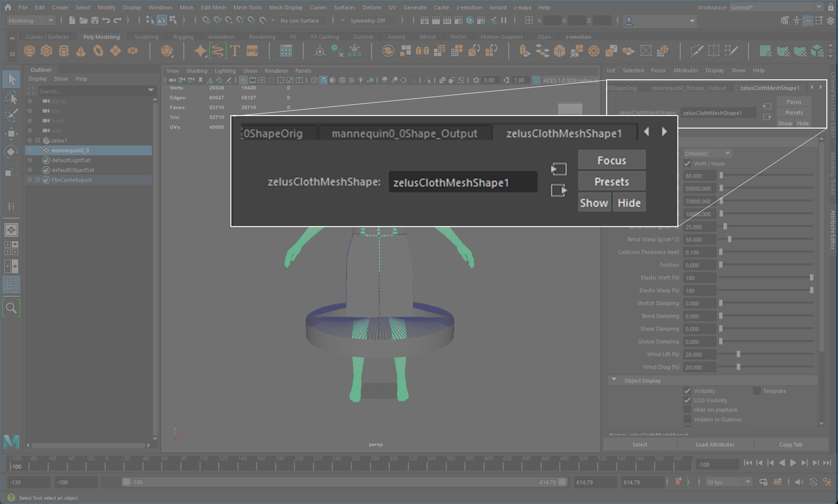Click the Multi-Cut knife icon on the shelf
Image resolution: width=838 pixels, height=504 pixels.
click(696, 51)
